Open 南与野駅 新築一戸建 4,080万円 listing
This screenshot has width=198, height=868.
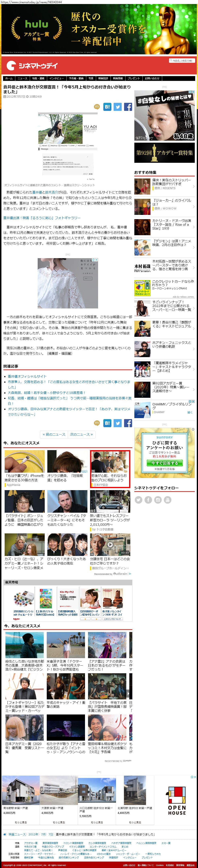[x=21, y=801]
